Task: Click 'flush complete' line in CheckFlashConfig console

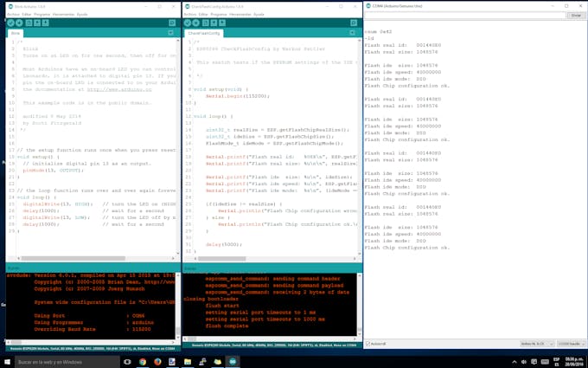Action: [227, 326]
